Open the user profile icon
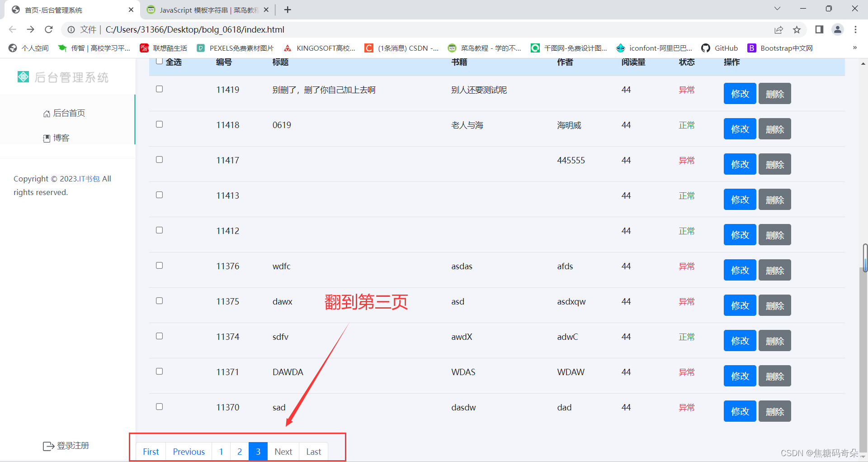 [x=837, y=29]
